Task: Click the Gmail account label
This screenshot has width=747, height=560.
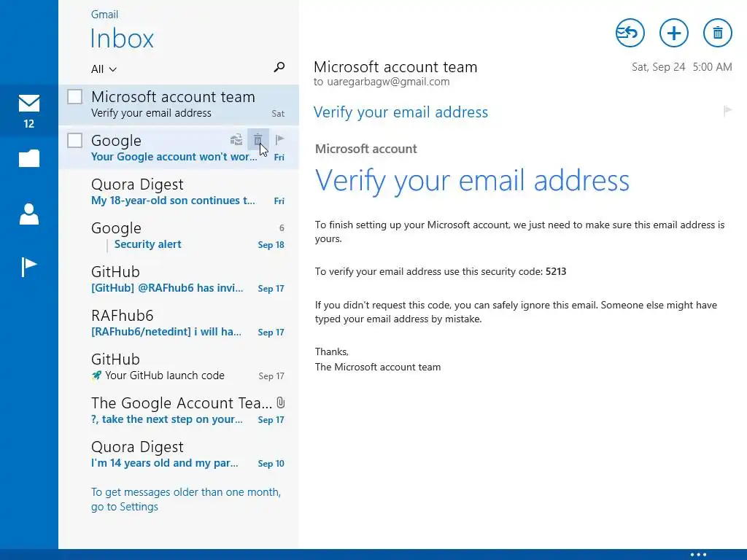Action: pos(104,15)
